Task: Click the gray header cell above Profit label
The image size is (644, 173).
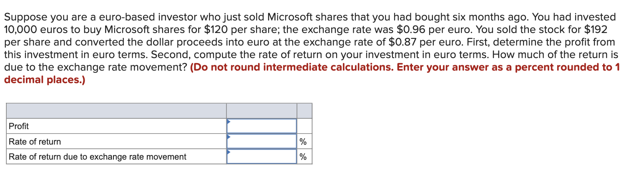Action: 116,111
